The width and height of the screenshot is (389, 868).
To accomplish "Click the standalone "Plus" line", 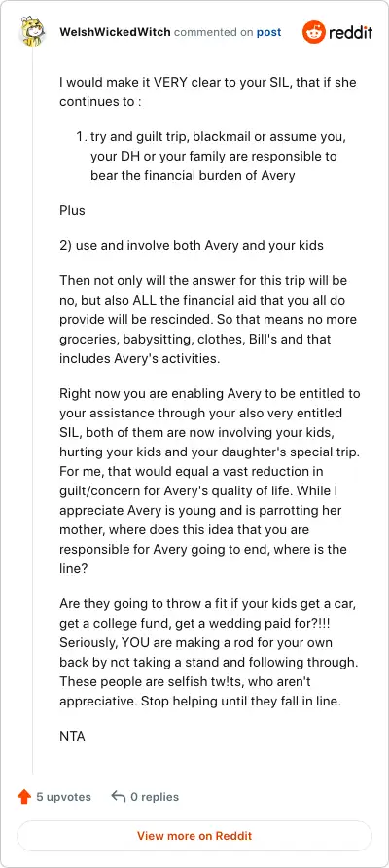I will pyautogui.click(x=72, y=210).
